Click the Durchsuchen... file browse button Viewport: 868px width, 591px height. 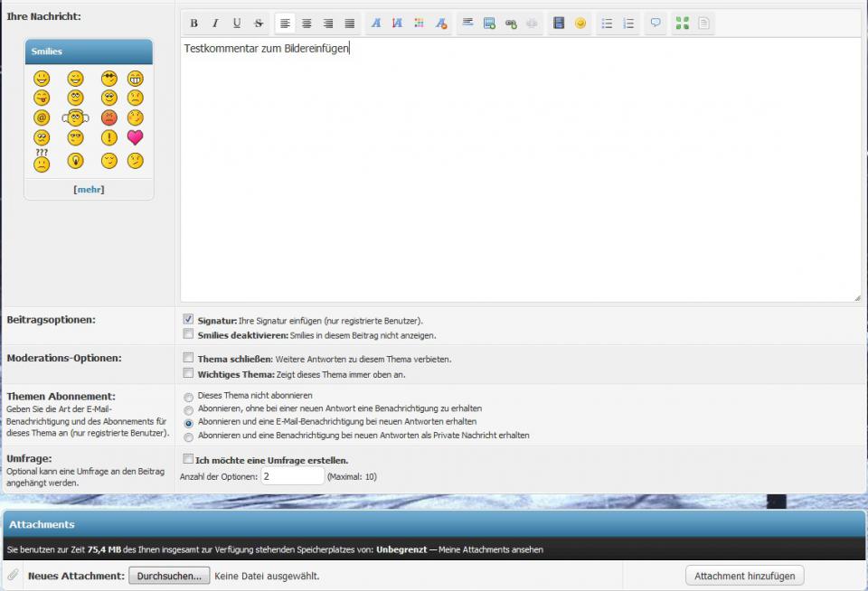(x=169, y=576)
